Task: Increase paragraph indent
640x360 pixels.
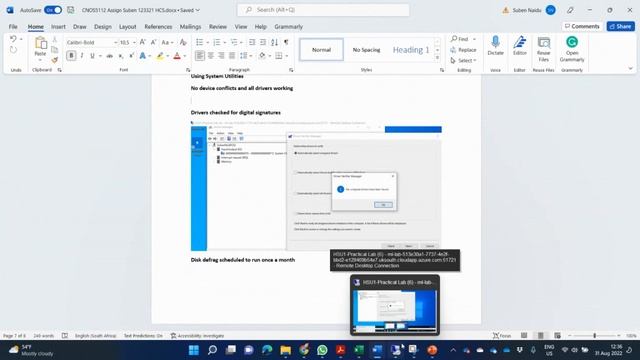Action: click(263, 42)
